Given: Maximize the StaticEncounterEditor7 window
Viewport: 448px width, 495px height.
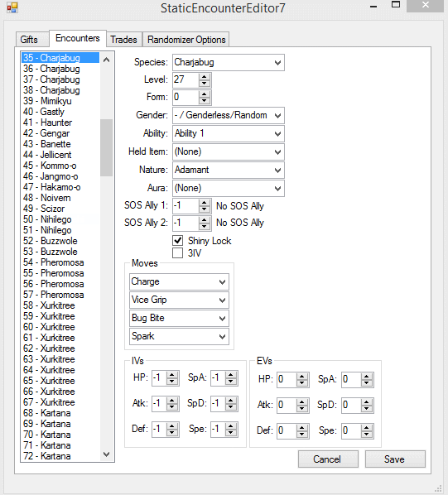Looking at the screenshot, I should 396,5.
